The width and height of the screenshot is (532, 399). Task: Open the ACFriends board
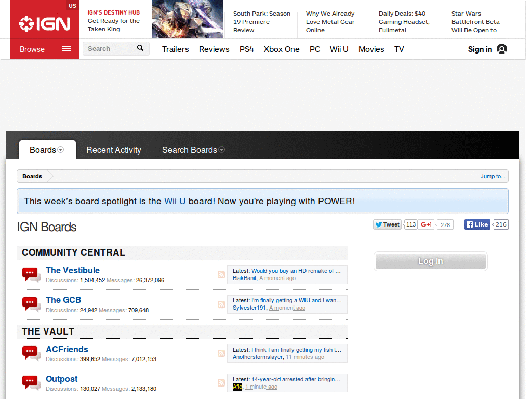pos(67,349)
